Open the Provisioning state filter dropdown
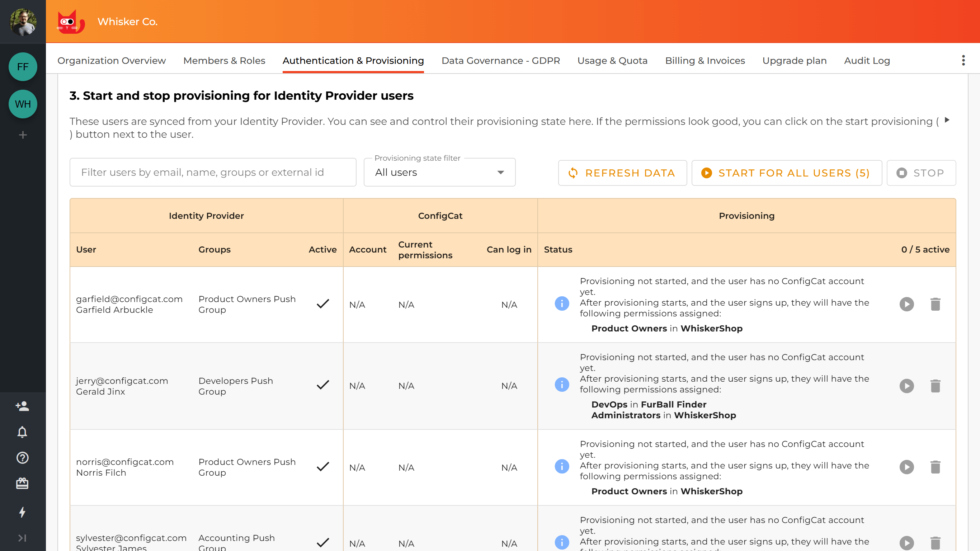The image size is (980, 551). [x=439, y=173]
